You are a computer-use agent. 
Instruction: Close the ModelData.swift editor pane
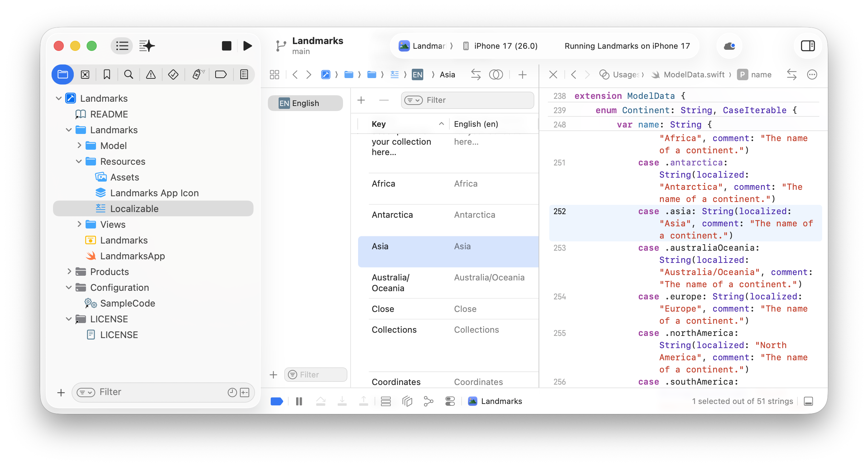(553, 74)
